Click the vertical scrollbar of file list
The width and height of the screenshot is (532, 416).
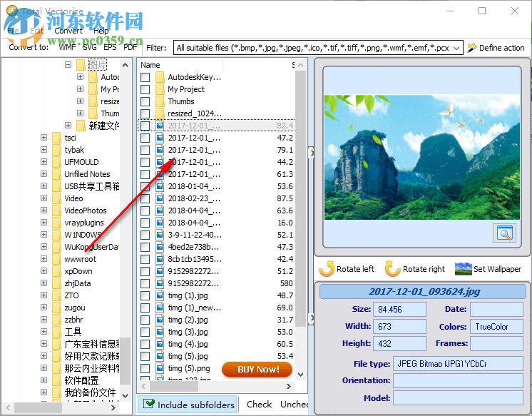(300, 198)
